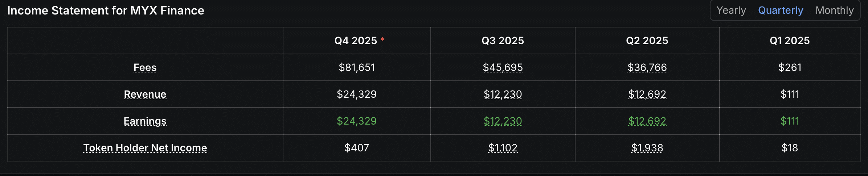
Task: Switch to the Yearly view
Action: [x=731, y=11]
